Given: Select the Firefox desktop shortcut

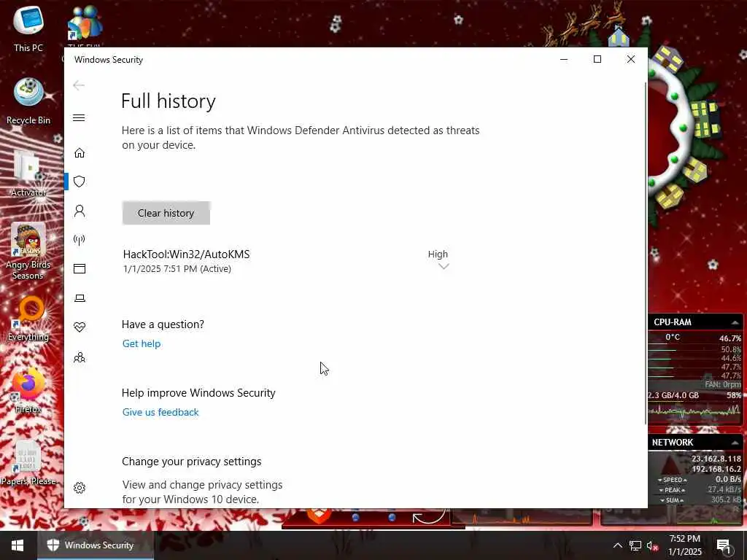Looking at the screenshot, I should pos(28,391).
